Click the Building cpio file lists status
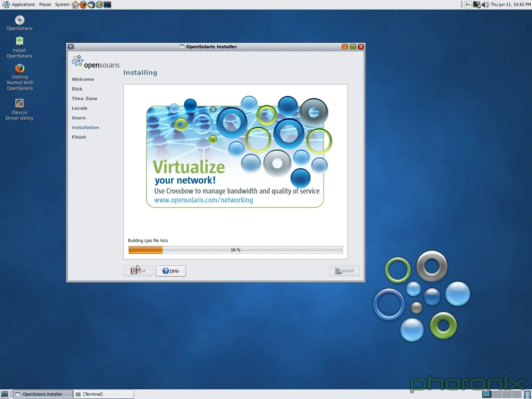 click(148, 240)
